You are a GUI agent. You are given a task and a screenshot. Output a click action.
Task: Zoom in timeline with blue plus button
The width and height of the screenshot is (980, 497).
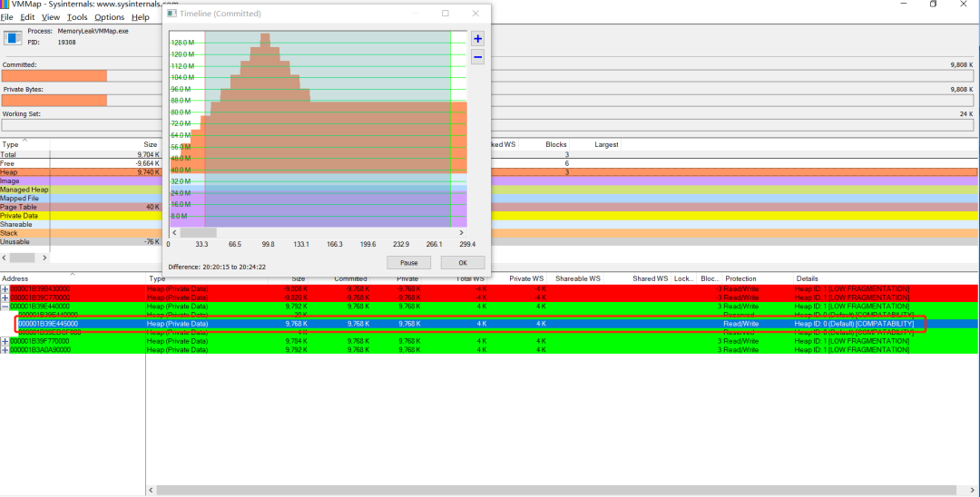point(477,39)
